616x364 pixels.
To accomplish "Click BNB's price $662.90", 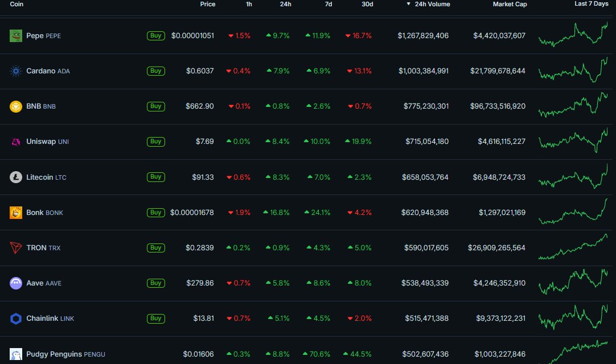I will 200,106.
